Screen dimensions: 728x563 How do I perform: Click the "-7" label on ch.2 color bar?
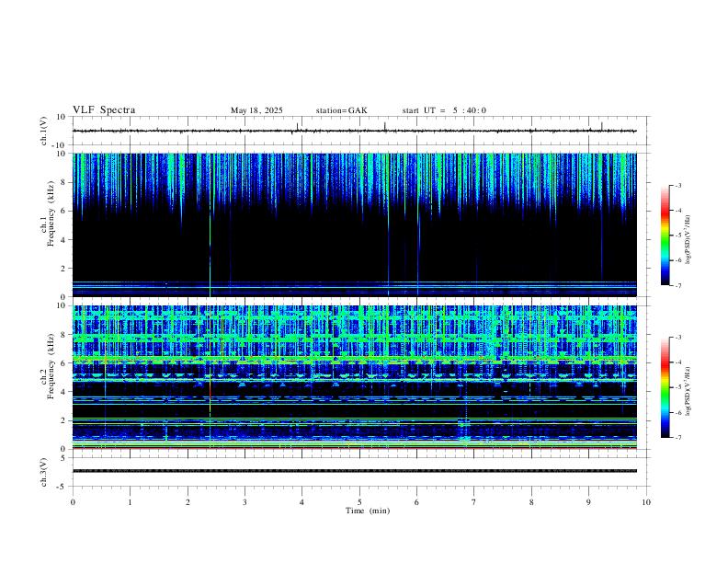[x=677, y=438]
